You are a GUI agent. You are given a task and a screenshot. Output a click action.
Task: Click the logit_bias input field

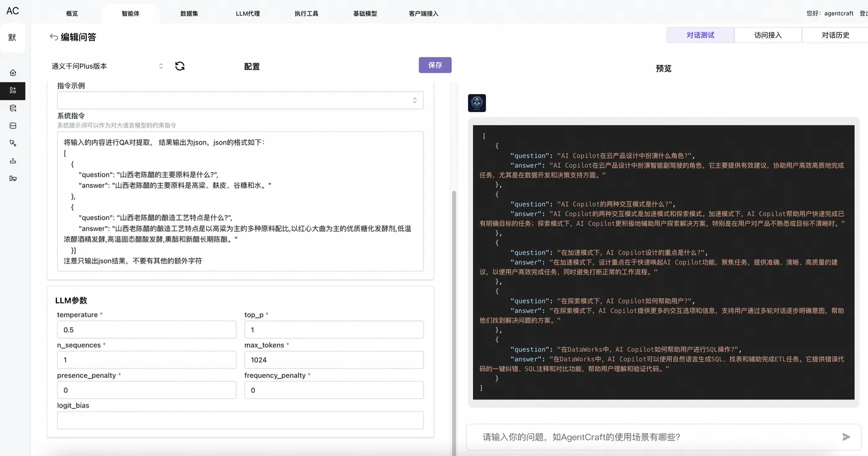(241, 420)
